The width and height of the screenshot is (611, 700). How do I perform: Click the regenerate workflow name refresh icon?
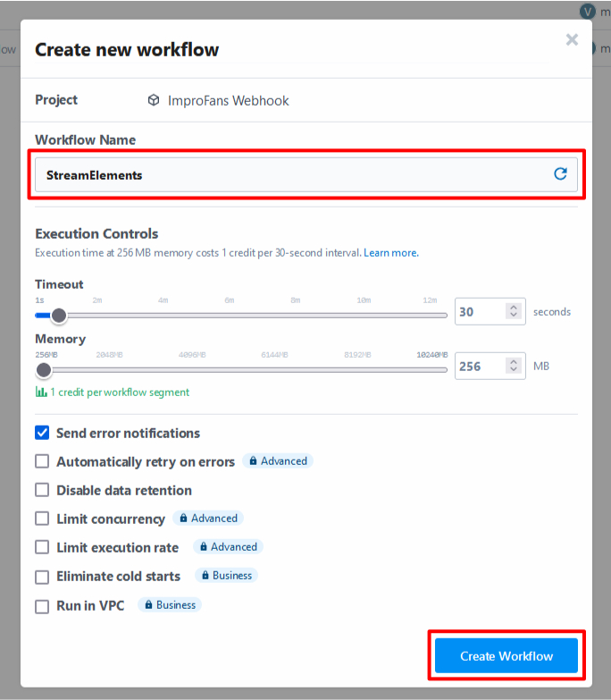[x=560, y=173]
